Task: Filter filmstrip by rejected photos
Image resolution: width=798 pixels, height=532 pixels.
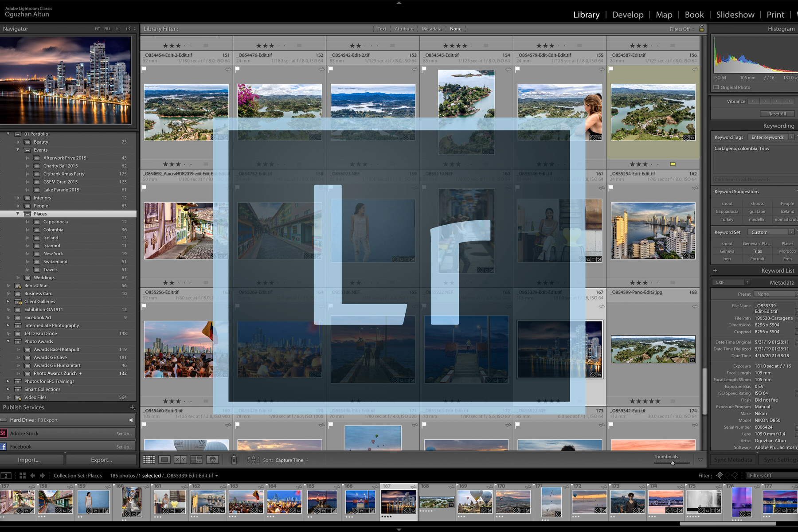Action: coord(735,475)
